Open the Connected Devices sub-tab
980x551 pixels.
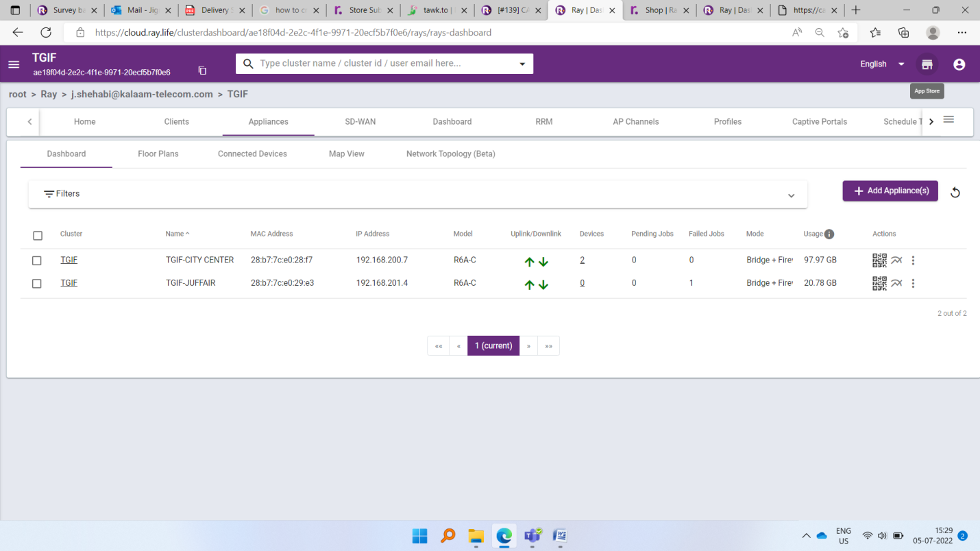(252, 154)
